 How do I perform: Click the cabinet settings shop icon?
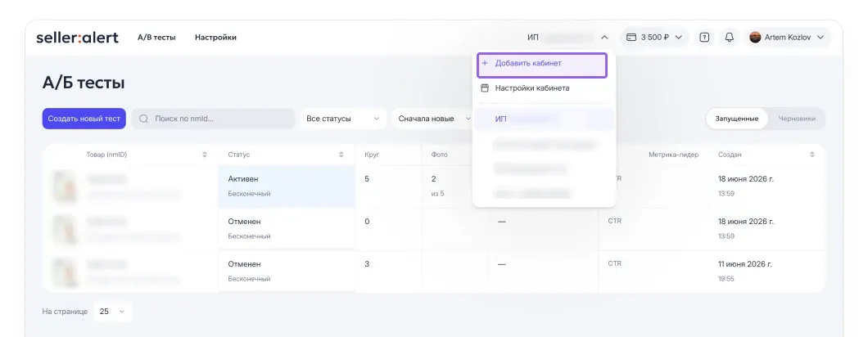pyautogui.click(x=485, y=88)
